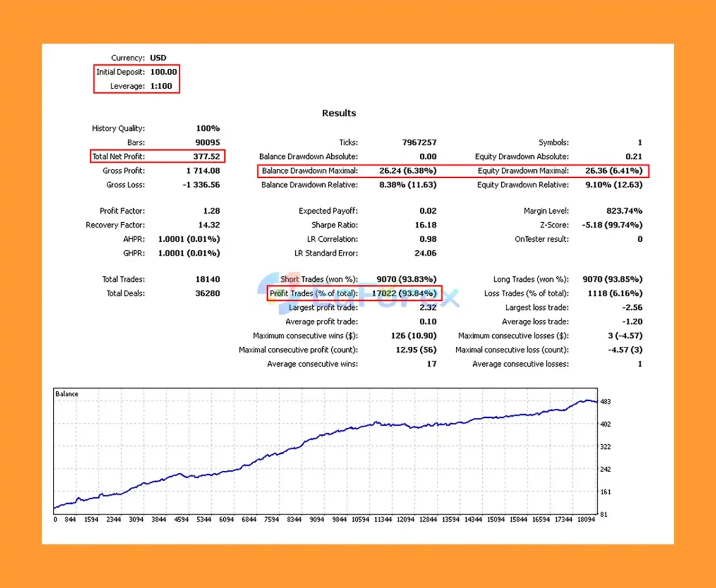Screen dimensions: 716x588
Task: Select Maximum consecutive losses value 3 (-4.57)
Action: click(x=625, y=336)
